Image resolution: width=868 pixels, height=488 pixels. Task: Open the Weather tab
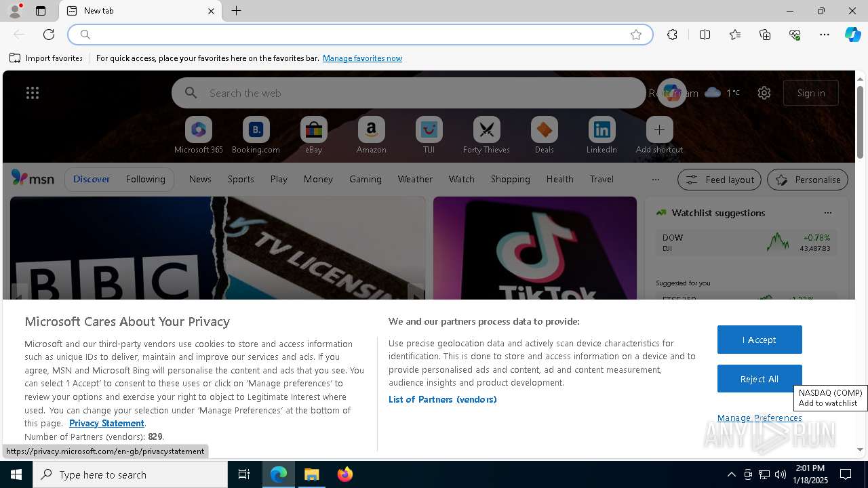click(415, 179)
